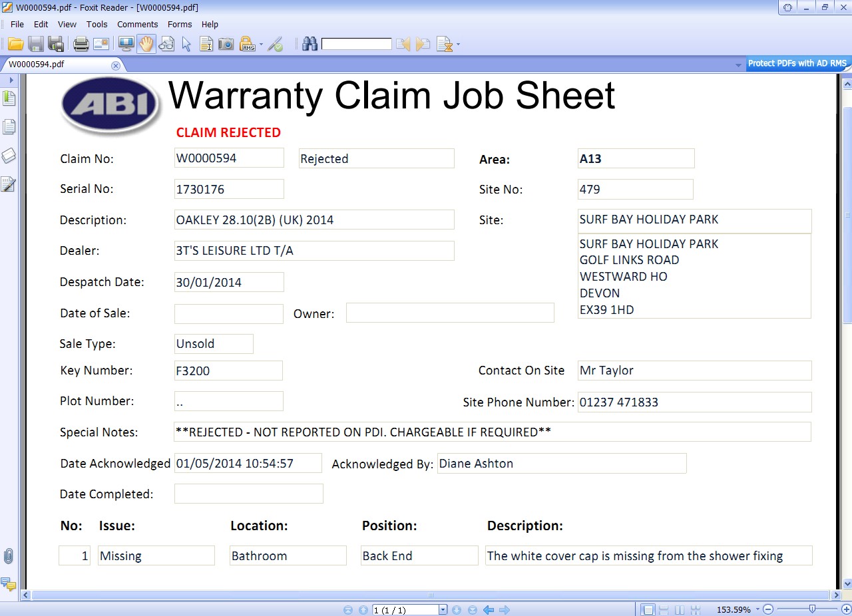Open the Help menu

pyautogui.click(x=210, y=25)
